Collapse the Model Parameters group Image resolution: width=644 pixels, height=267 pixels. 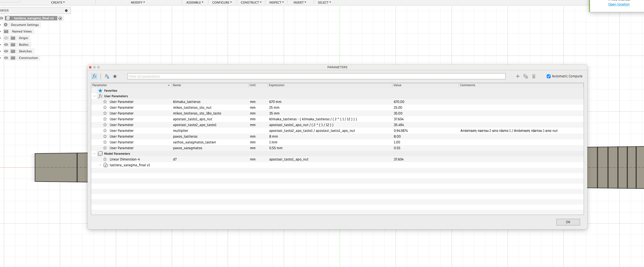[x=95, y=154]
